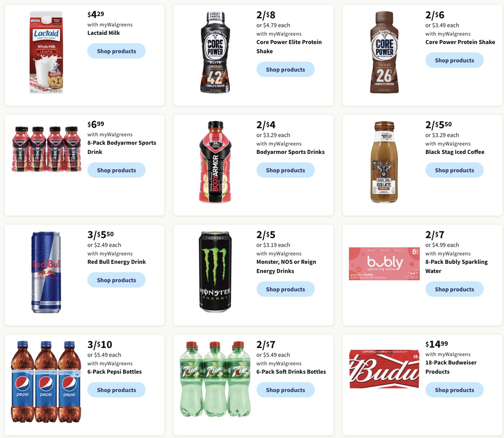
Task: Click Shop products for Red Bull Energy Drink
Action: (x=116, y=280)
